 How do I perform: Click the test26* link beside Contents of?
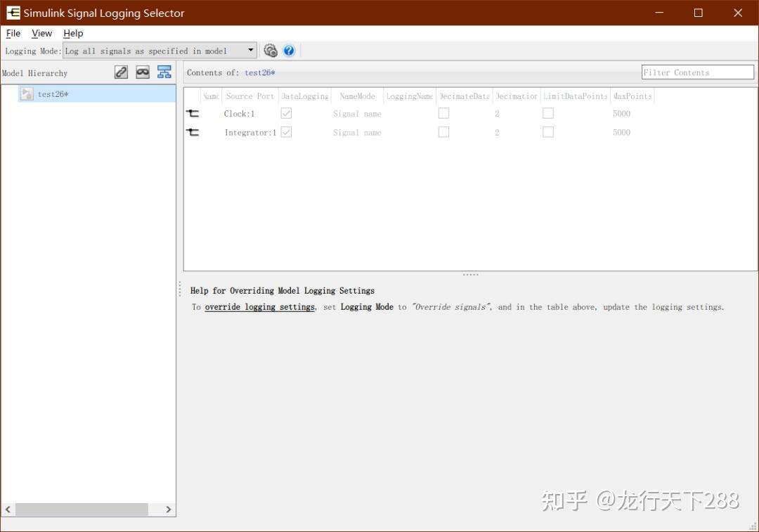(x=260, y=72)
